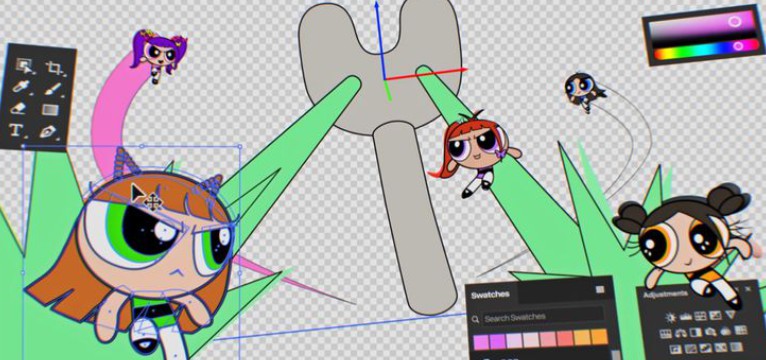Click the color field picker circle
The width and height of the screenshot is (766, 360).
(735, 21)
